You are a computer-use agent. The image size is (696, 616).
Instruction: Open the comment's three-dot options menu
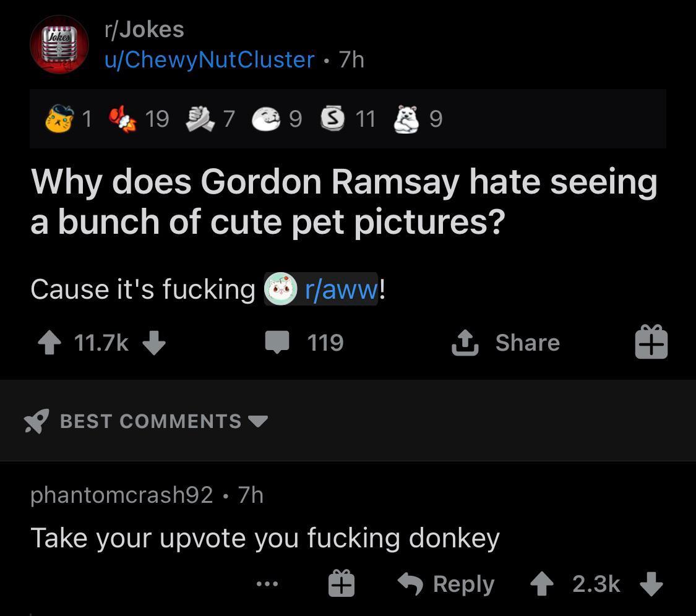267,583
